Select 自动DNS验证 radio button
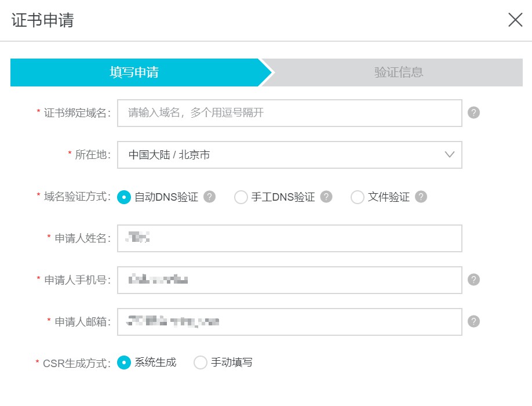The height and width of the screenshot is (406, 532). point(123,197)
